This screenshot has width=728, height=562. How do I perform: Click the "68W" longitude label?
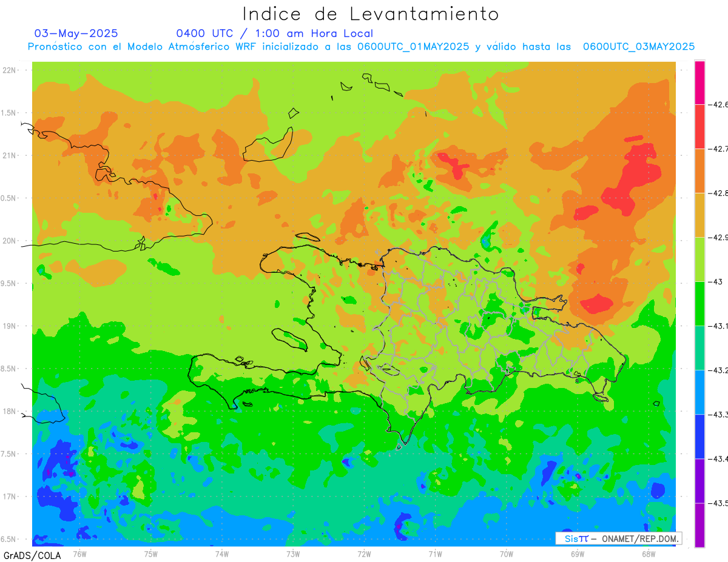(649, 554)
